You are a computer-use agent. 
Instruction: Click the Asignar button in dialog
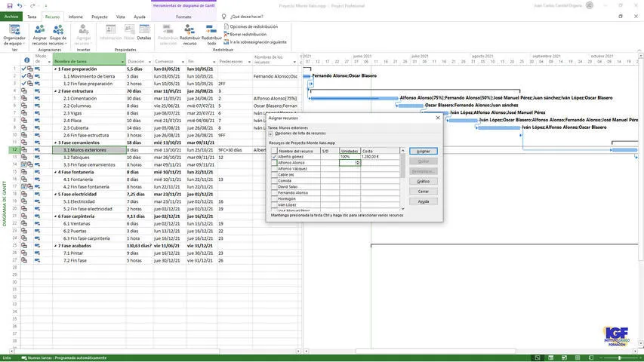(x=424, y=152)
